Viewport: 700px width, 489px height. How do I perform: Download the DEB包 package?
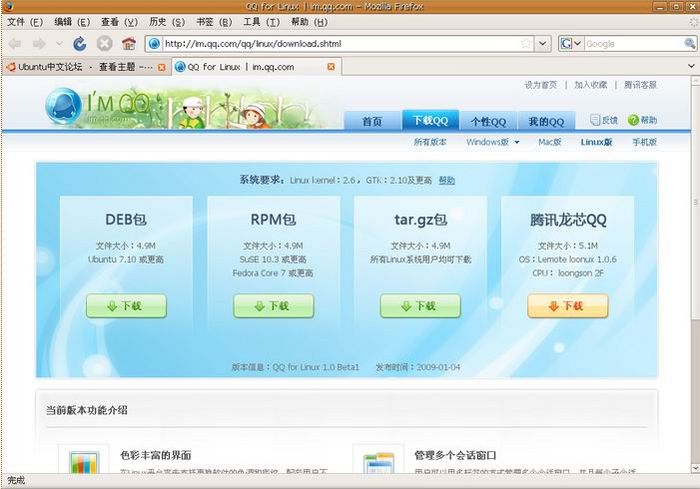pos(126,306)
